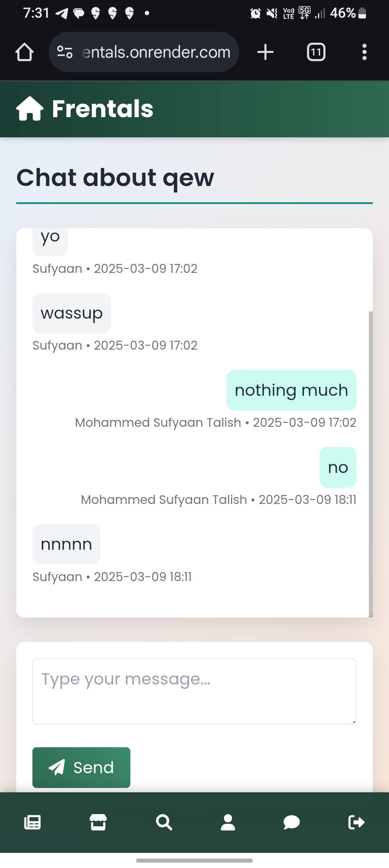Open a new browser tab
389x868 pixels.
pos(265,52)
